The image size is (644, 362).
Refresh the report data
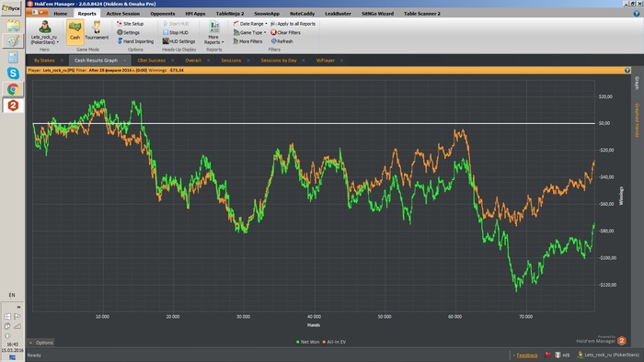[x=282, y=41]
